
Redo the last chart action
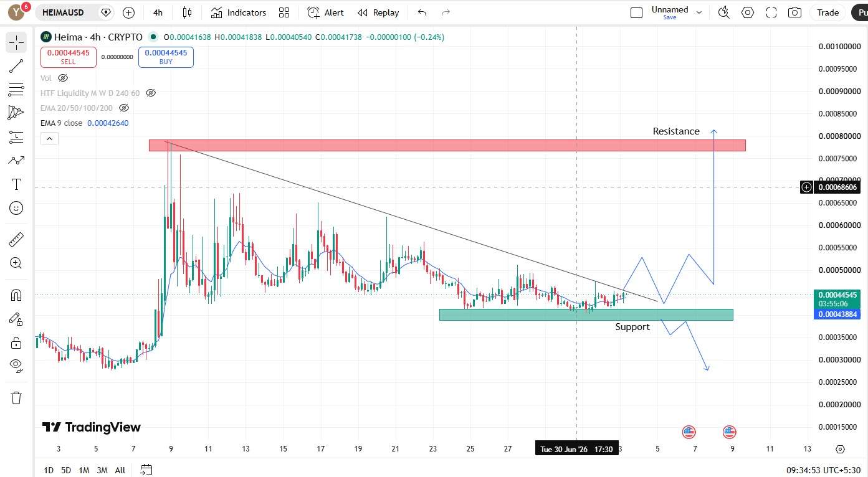point(446,12)
